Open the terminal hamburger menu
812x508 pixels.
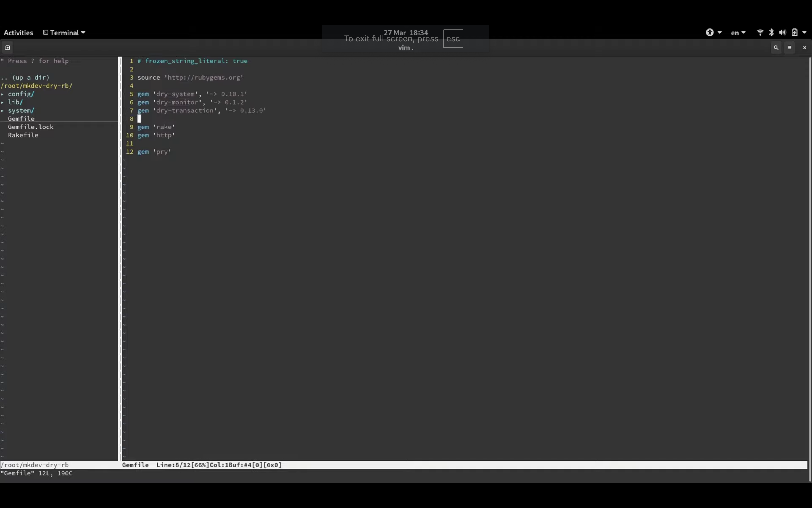pos(789,47)
